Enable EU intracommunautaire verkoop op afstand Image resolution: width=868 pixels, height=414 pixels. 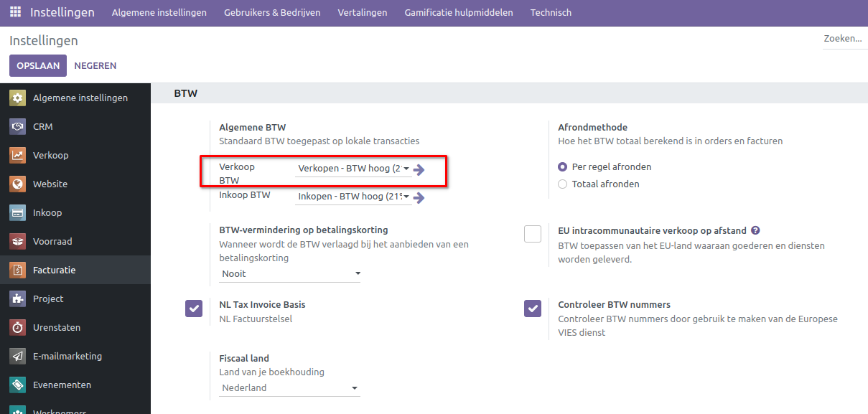(x=533, y=235)
